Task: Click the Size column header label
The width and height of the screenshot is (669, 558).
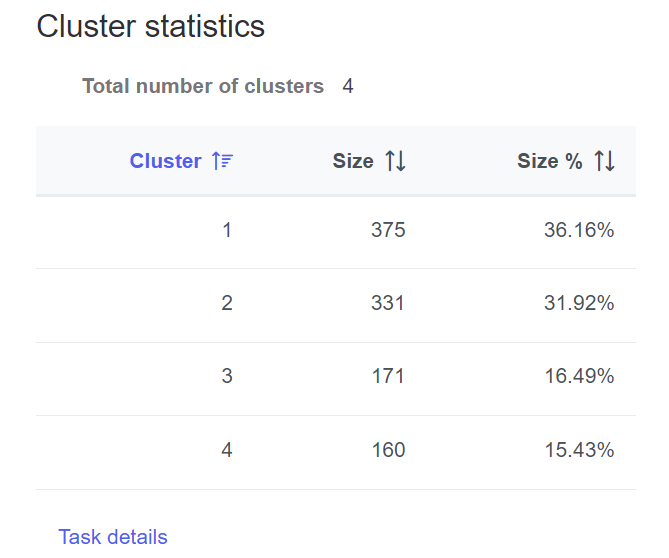Action: click(x=353, y=161)
